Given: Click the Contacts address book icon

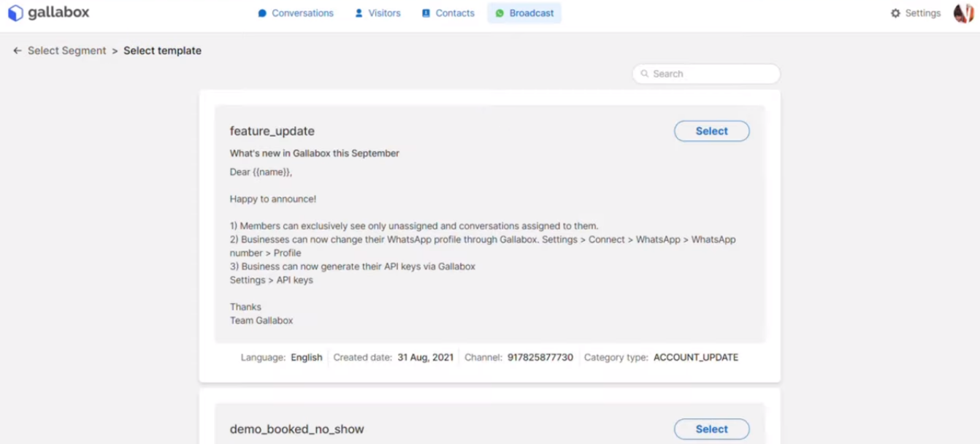Looking at the screenshot, I should pyautogui.click(x=426, y=13).
